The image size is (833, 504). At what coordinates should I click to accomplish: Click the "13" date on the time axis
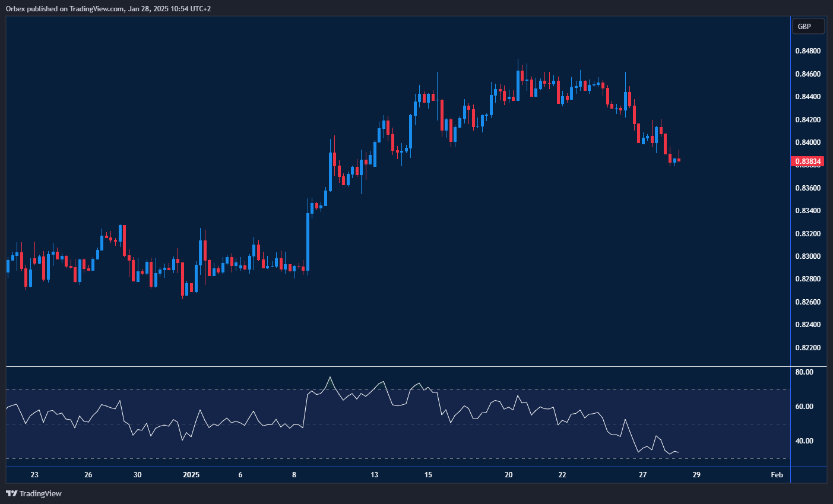coord(375,474)
